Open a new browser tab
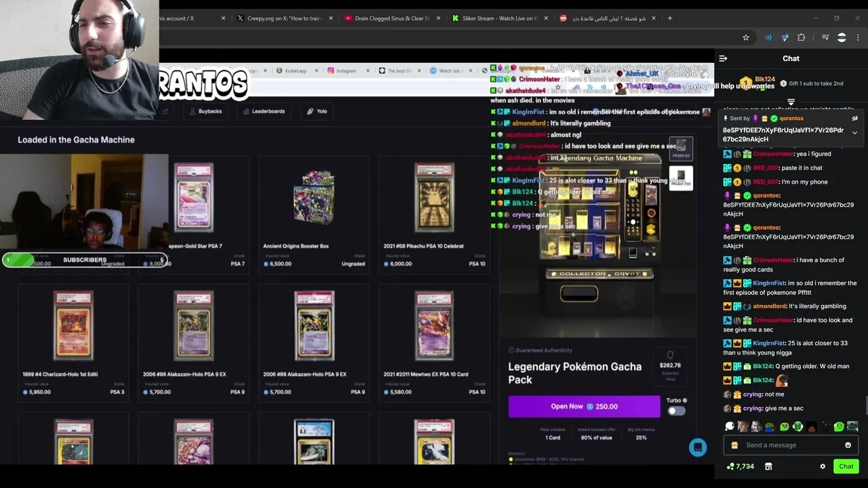The width and height of the screenshot is (868, 488). (x=670, y=18)
